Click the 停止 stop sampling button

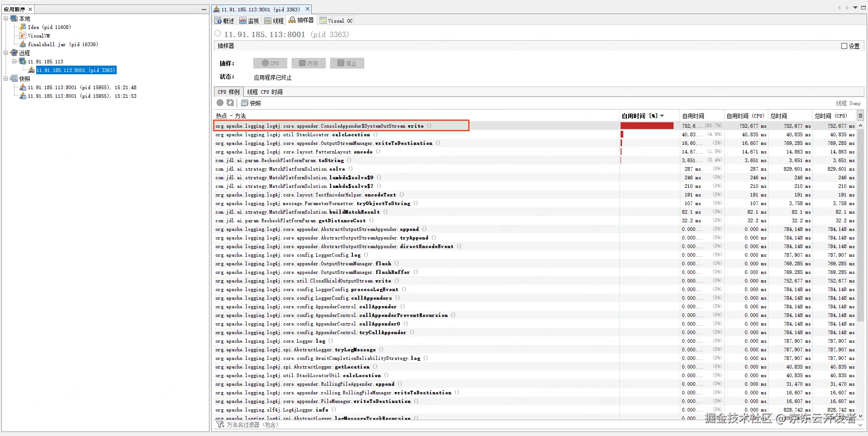click(347, 63)
